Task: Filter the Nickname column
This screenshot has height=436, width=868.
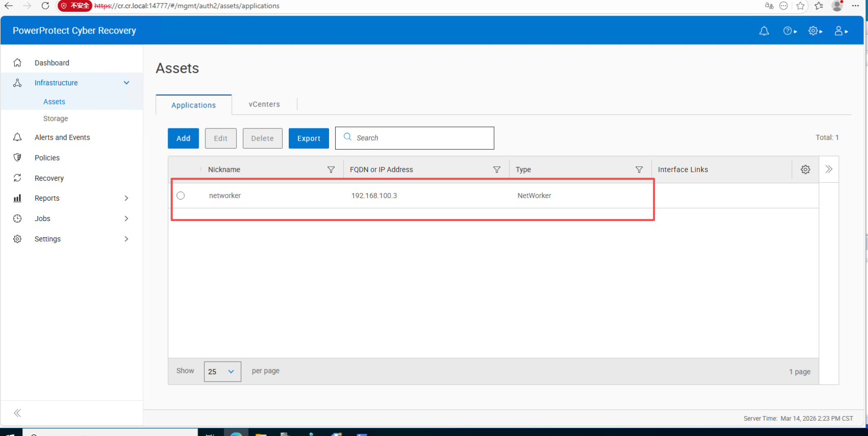Action: 331,170
